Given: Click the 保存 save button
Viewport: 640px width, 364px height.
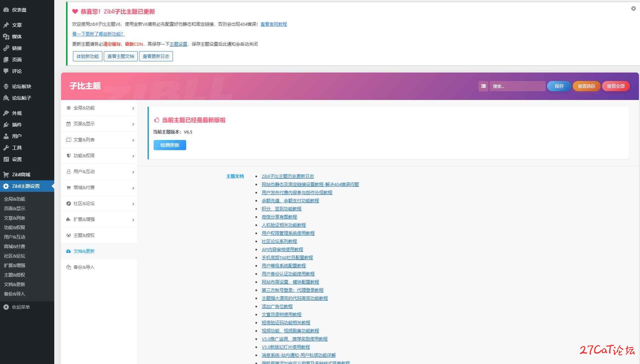Looking at the screenshot, I should tap(559, 86).
